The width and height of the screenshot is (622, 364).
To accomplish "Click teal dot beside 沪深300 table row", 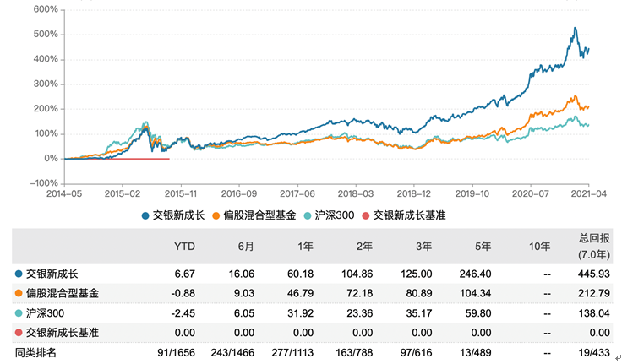I will point(19,313).
